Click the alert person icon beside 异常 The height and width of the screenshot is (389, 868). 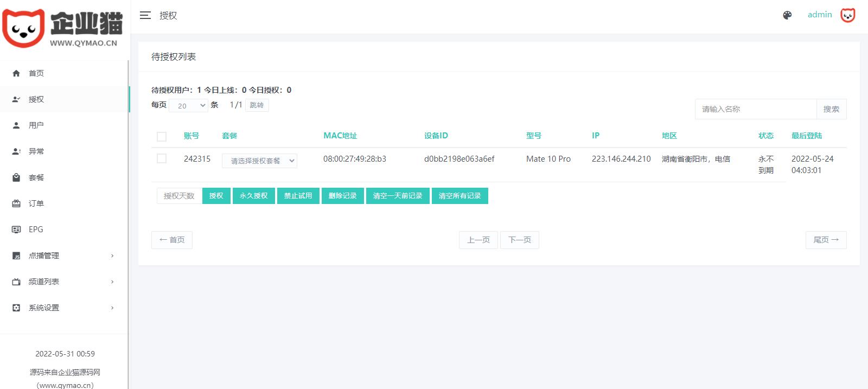(x=16, y=151)
